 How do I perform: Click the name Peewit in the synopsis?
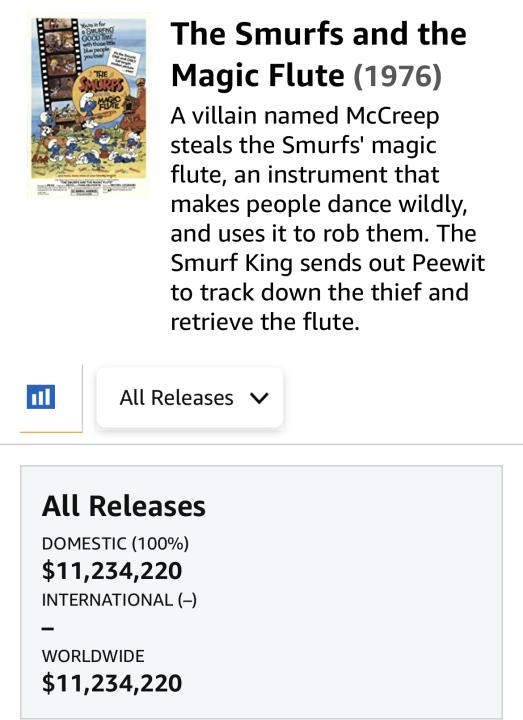448,263
